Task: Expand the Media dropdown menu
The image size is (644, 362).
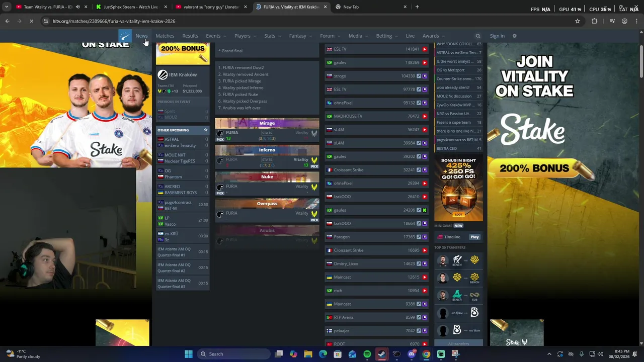Action: tap(358, 36)
